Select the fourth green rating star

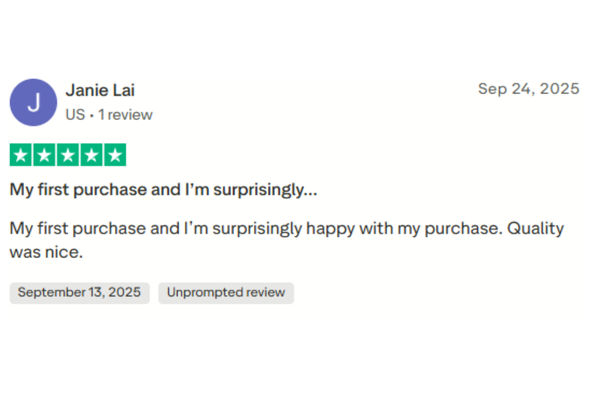click(x=91, y=155)
